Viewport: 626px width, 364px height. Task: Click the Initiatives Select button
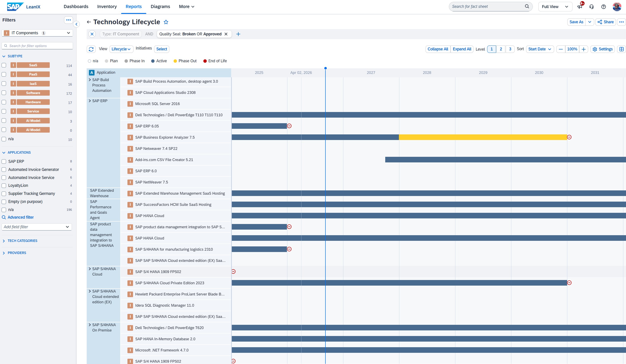(x=161, y=49)
